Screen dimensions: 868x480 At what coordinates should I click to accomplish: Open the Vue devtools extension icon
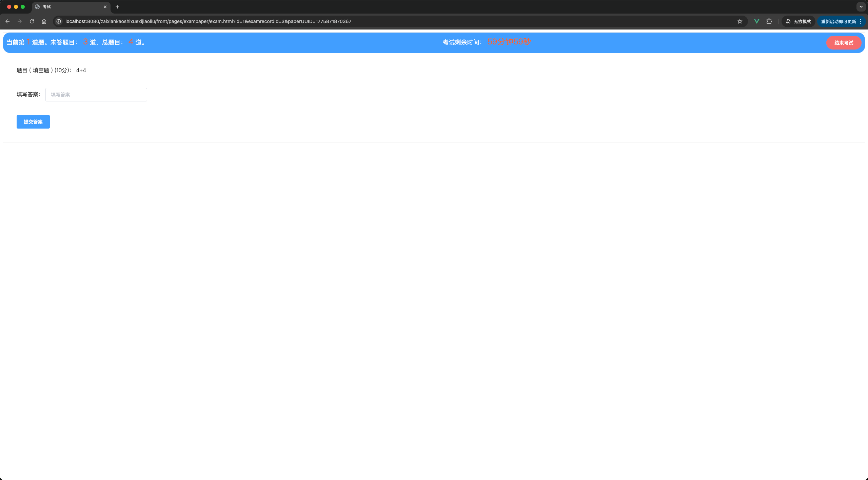point(756,21)
